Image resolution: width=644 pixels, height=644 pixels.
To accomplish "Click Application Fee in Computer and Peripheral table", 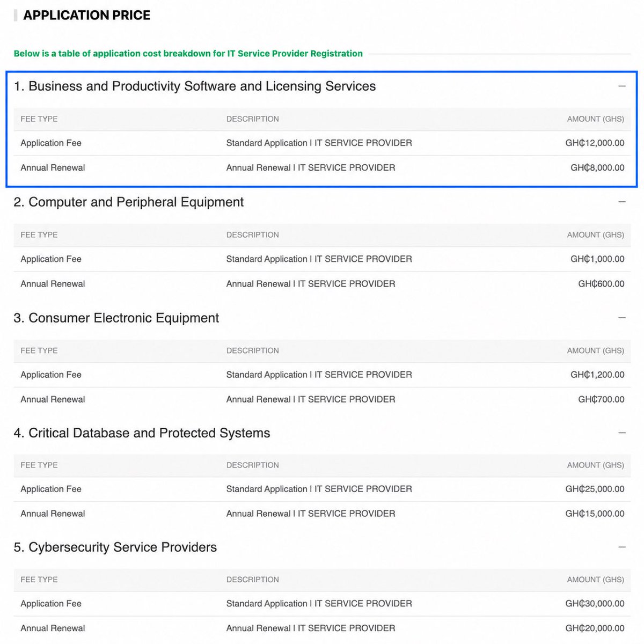I will pyautogui.click(x=51, y=259).
